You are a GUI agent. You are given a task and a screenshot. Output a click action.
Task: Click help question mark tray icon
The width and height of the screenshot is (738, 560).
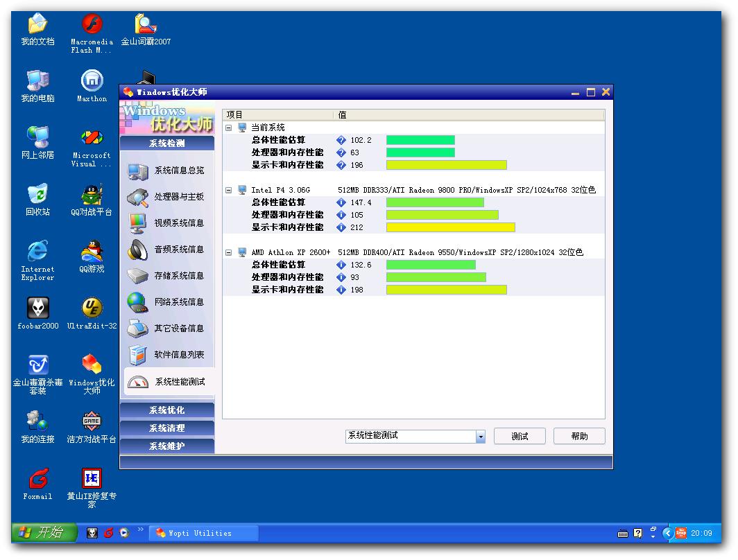point(637,533)
